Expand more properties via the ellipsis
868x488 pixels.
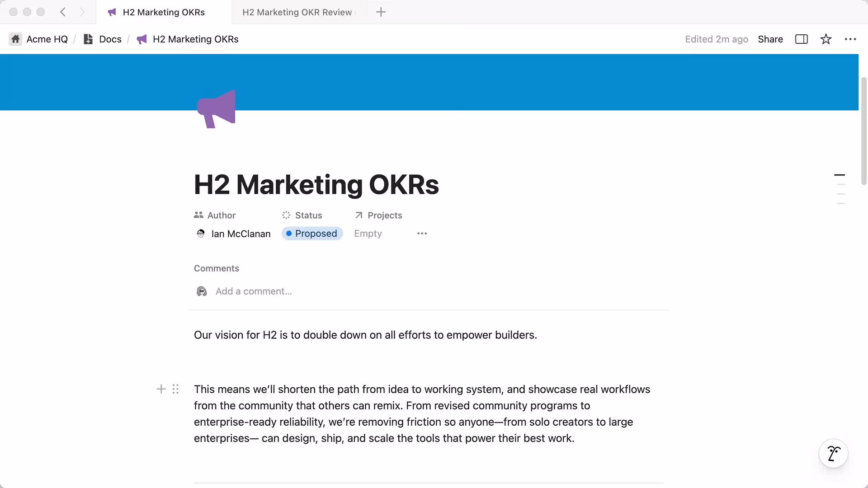(422, 234)
